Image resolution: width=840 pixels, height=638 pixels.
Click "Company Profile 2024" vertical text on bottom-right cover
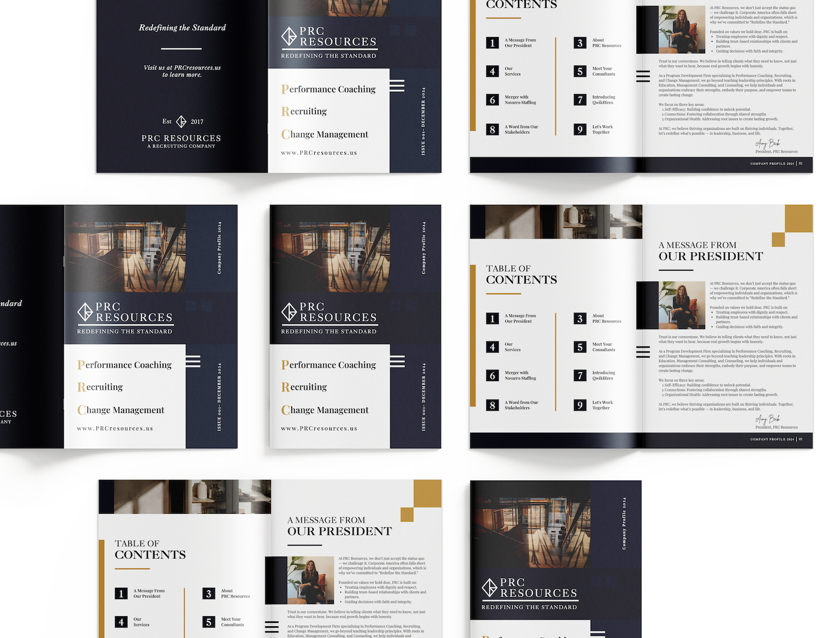tap(624, 523)
